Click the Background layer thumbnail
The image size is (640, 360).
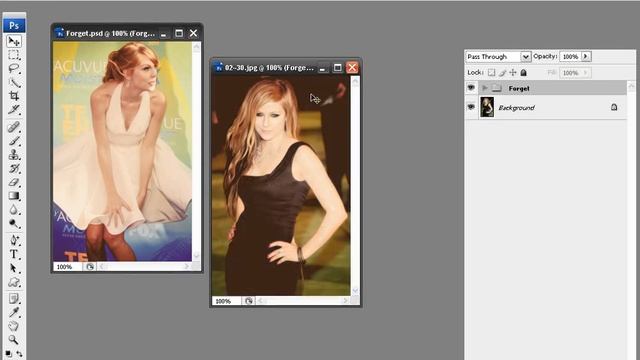487,107
